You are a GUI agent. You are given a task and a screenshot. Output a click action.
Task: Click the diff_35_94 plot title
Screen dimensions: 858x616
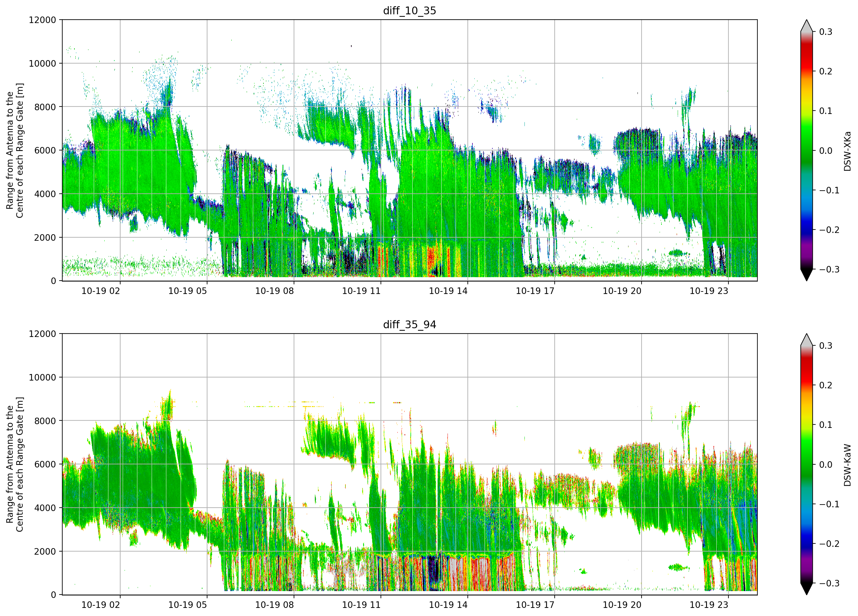409,325
